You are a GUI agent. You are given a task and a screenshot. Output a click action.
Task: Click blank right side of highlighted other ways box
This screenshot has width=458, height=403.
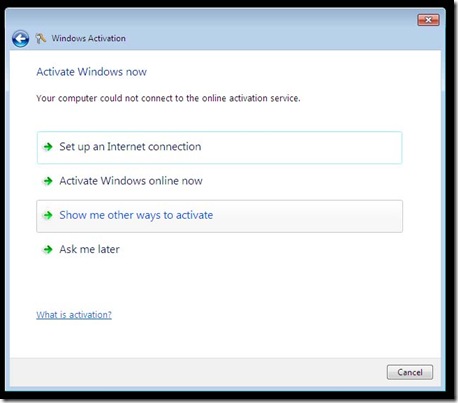(x=307, y=216)
